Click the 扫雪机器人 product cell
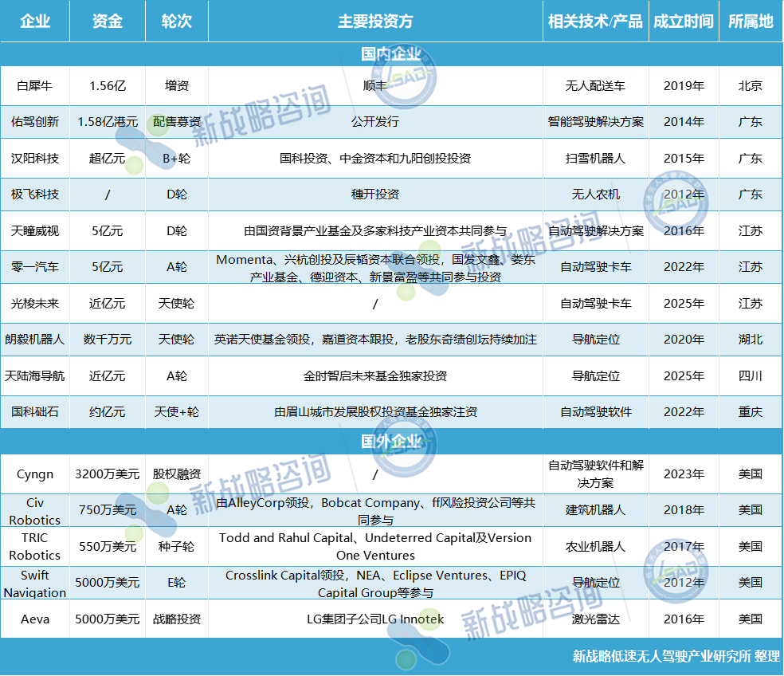Image resolution: width=784 pixels, height=676 pixels. 595,159
